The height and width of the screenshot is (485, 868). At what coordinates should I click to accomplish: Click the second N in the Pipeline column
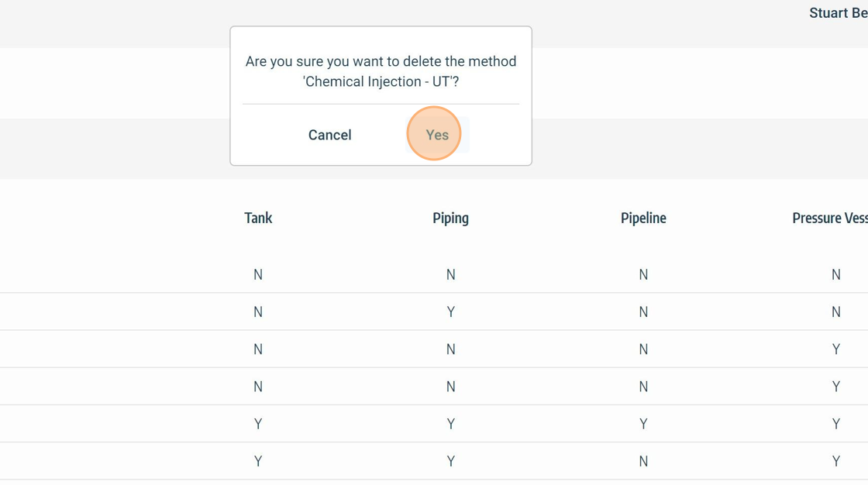tap(643, 312)
